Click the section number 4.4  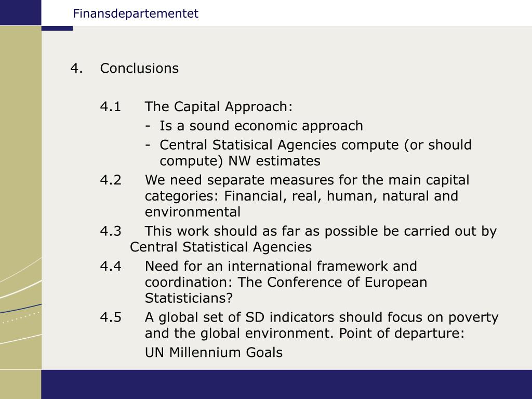pyautogui.click(x=111, y=267)
